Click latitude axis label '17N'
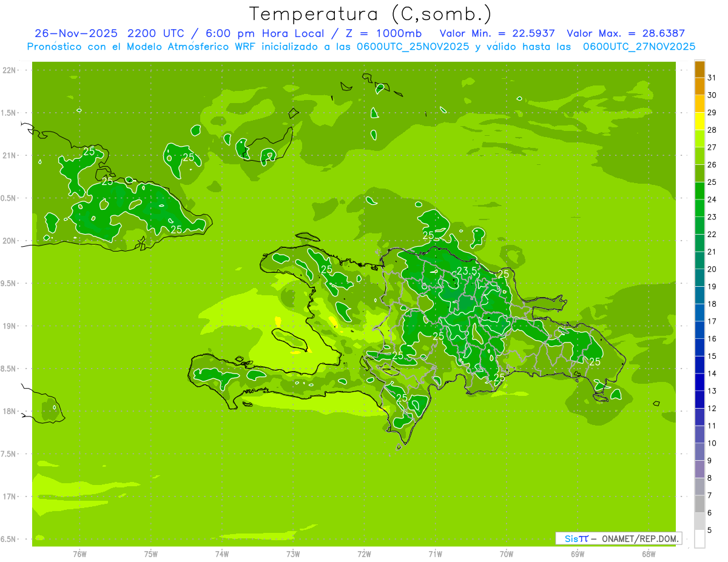The image size is (728, 562). (x=9, y=497)
